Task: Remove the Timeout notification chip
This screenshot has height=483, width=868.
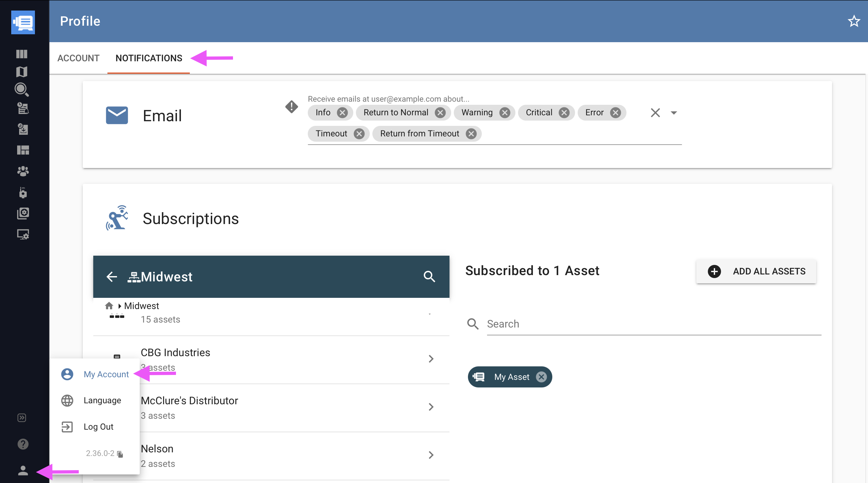Action: (x=359, y=134)
